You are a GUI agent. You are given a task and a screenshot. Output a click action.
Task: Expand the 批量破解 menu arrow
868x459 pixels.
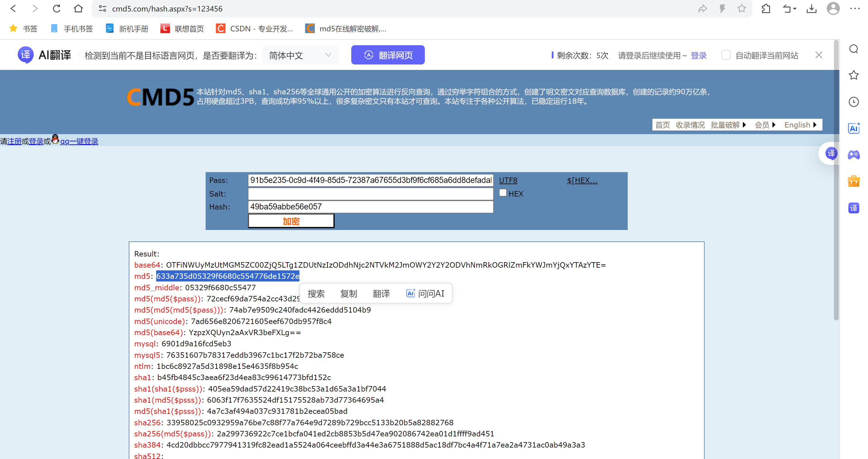(744, 125)
